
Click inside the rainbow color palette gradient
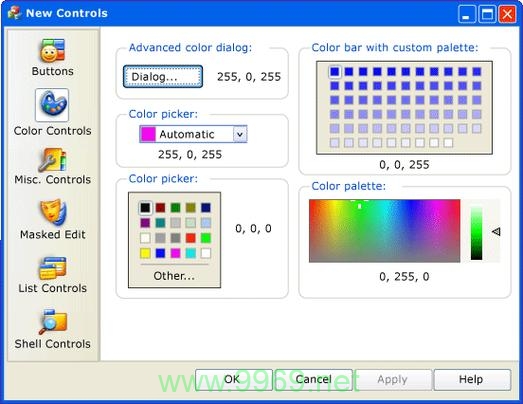pos(384,231)
